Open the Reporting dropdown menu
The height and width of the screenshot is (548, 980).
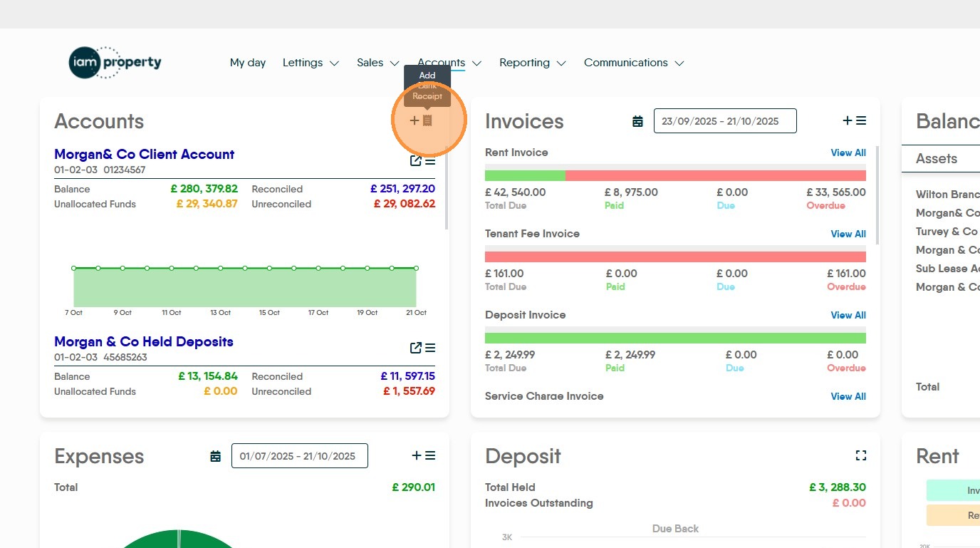pos(533,63)
